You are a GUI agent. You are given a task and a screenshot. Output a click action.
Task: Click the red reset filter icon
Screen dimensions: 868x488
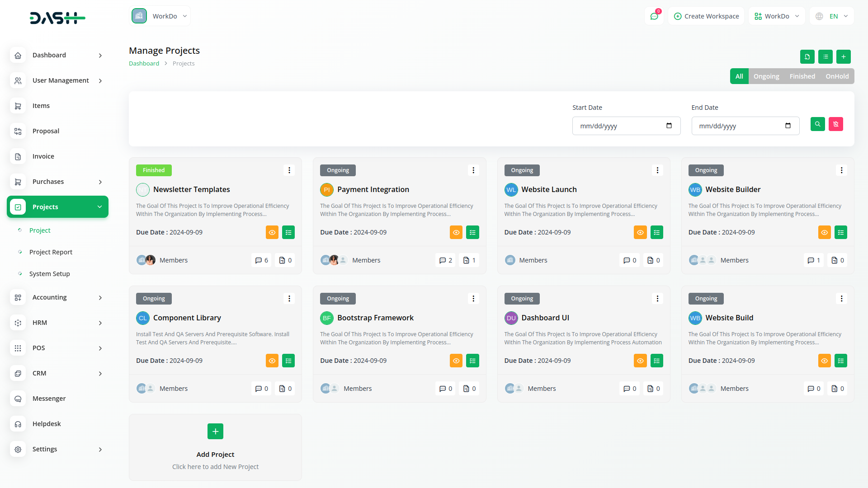(x=836, y=124)
